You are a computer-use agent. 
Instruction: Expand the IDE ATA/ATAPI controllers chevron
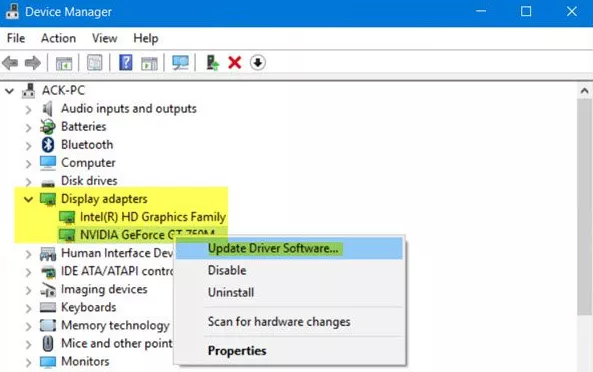[x=28, y=272]
